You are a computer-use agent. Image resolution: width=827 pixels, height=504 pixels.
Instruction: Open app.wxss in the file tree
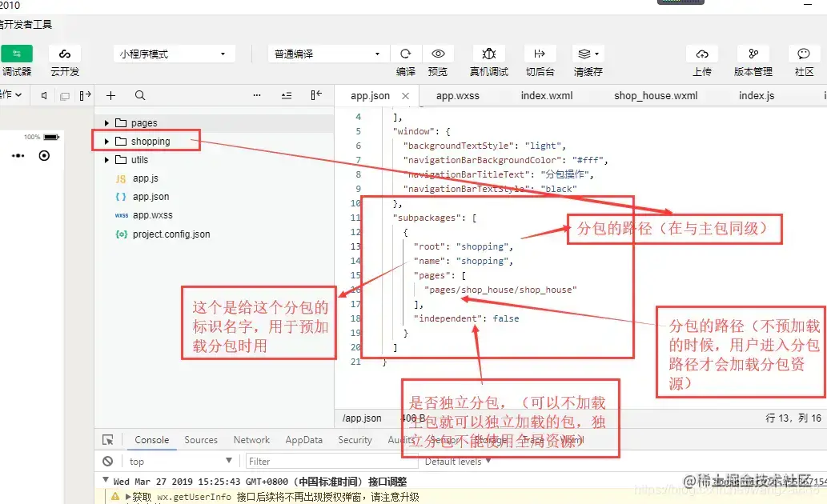[x=152, y=215]
